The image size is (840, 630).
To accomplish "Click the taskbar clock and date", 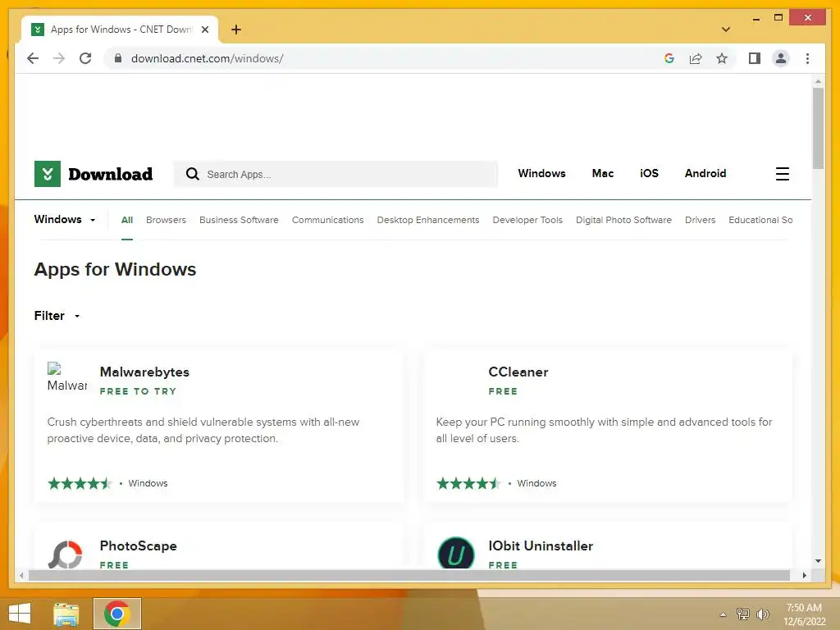I will [804, 614].
